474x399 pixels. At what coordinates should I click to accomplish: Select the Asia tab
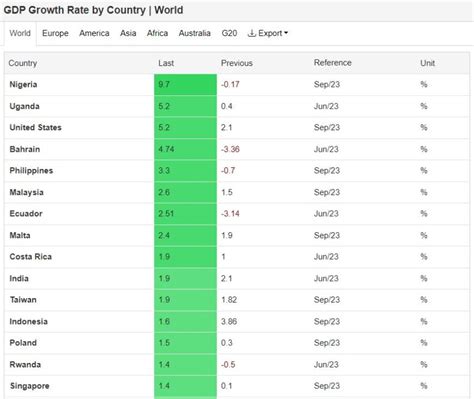pos(128,33)
